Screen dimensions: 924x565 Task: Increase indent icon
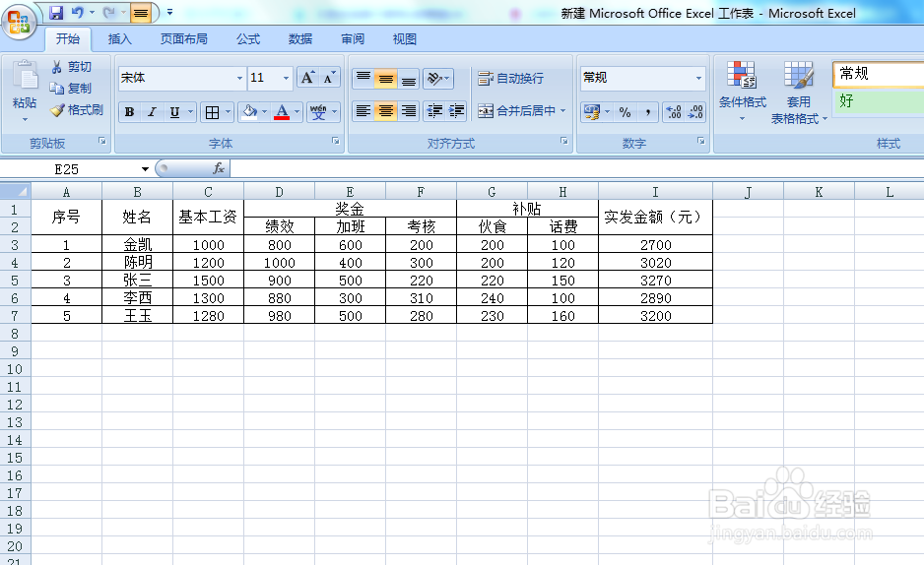click(456, 110)
